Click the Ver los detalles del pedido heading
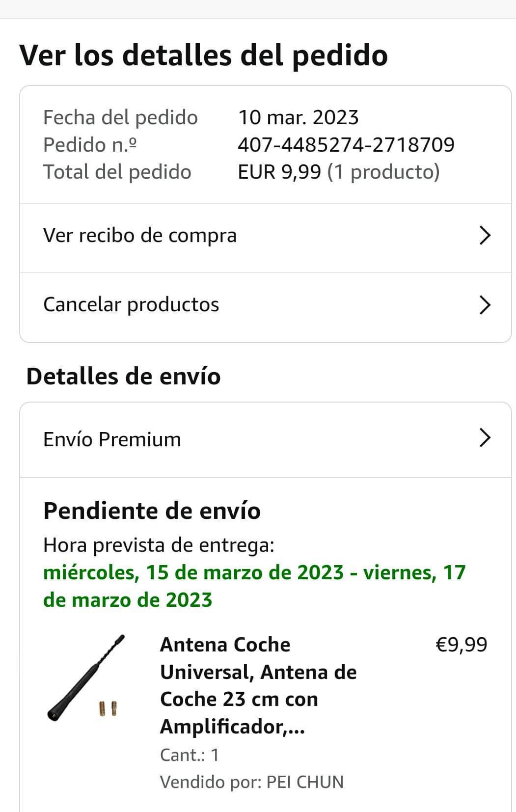 pyautogui.click(x=203, y=55)
